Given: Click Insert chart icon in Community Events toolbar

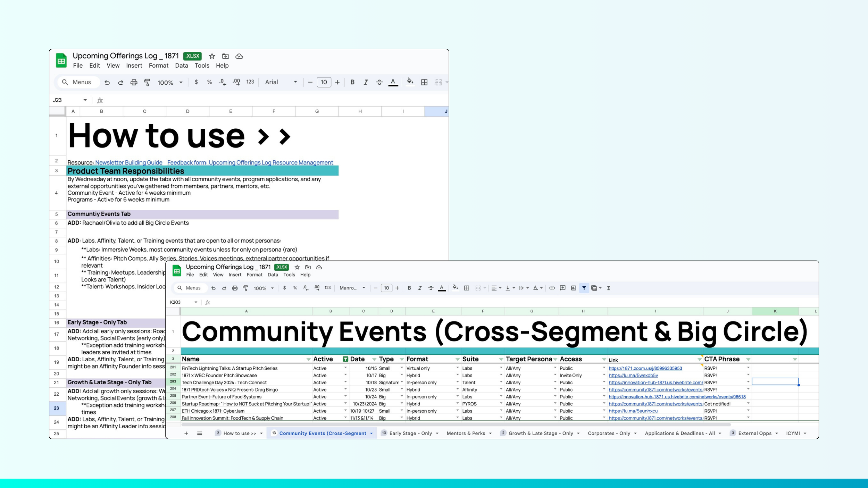Looking at the screenshot, I should point(573,288).
